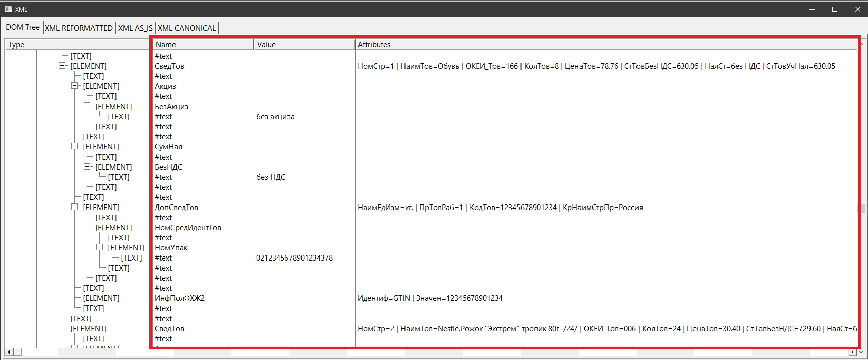Click the horizontal scrollbar right arrow
The image size is (868, 360).
853,352
